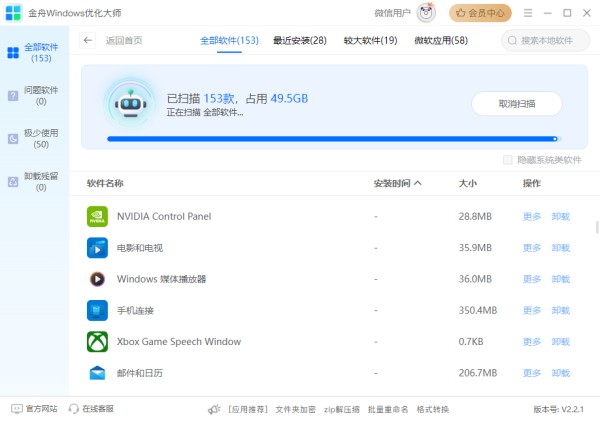The height and width of the screenshot is (422, 600).
Task: Click the software list vertical scrollbar
Action: [597, 227]
